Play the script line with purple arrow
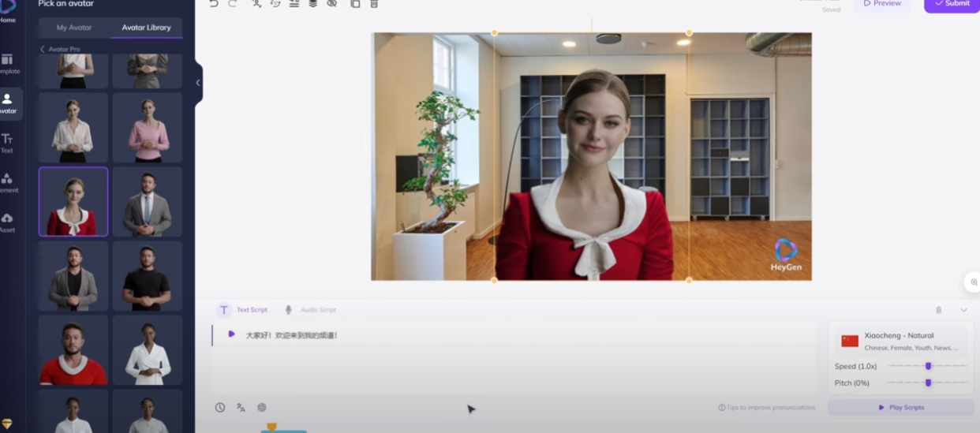980x433 pixels. [x=231, y=334]
